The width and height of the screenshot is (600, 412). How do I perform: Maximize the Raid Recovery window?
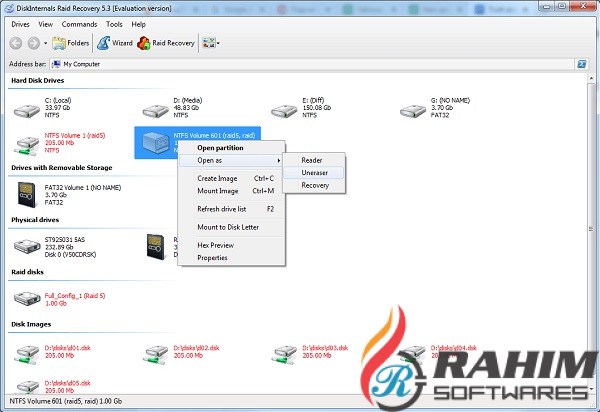click(562, 7)
